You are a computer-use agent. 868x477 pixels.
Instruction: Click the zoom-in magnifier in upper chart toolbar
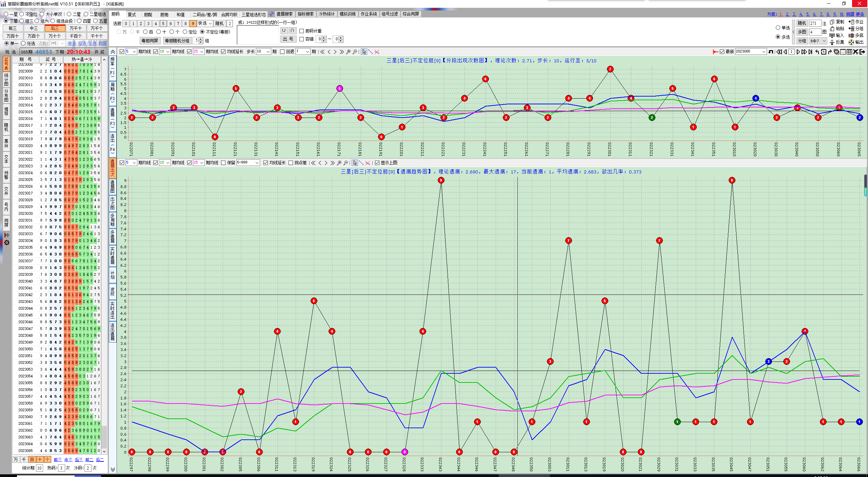click(x=348, y=51)
